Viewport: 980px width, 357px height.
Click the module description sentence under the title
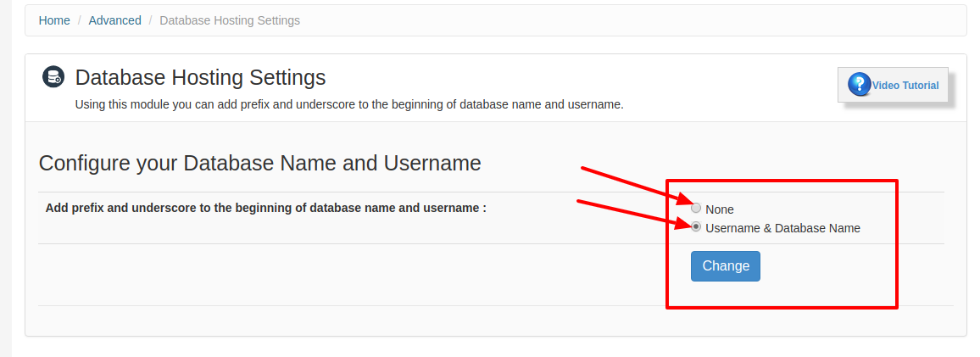coord(349,104)
